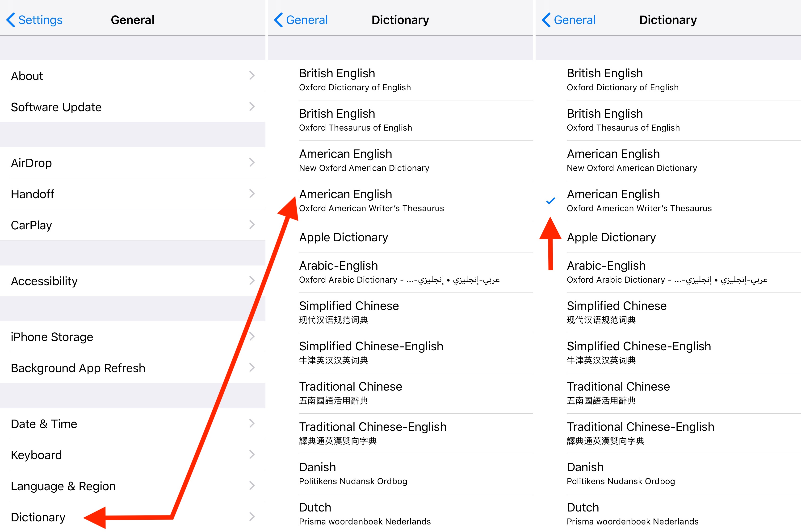801x532 pixels.
Task: Tap the chevron beside AirDrop
Action: (x=252, y=162)
